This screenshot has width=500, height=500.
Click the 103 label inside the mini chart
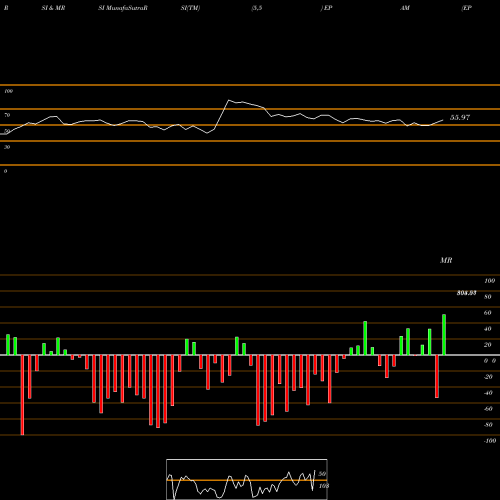pyautogui.click(x=324, y=486)
